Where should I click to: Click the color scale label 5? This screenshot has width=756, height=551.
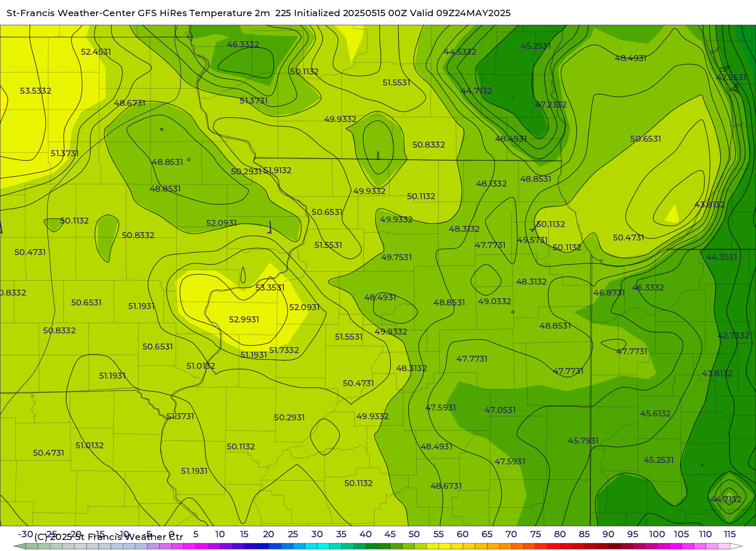(196, 534)
